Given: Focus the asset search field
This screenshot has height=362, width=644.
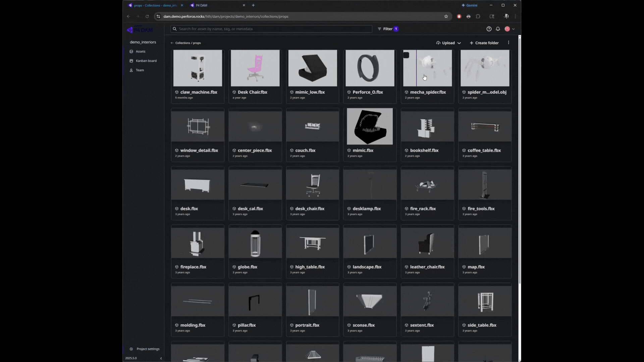Looking at the screenshot, I should (271, 29).
